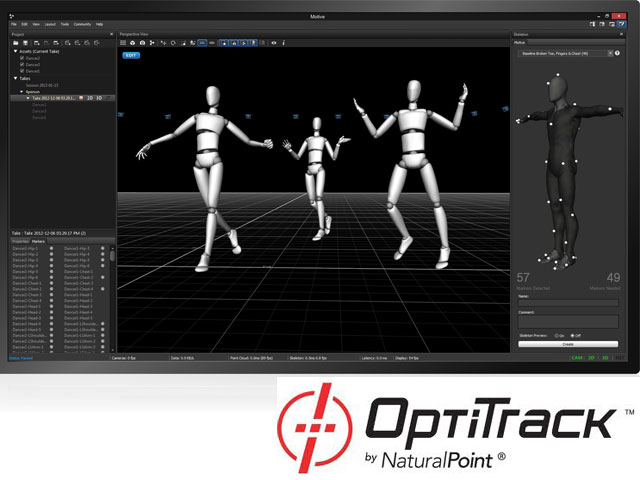640x480 pixels.
Task: Click the question mark help icon beside skeleton dropdown
Action: point(617,53)
